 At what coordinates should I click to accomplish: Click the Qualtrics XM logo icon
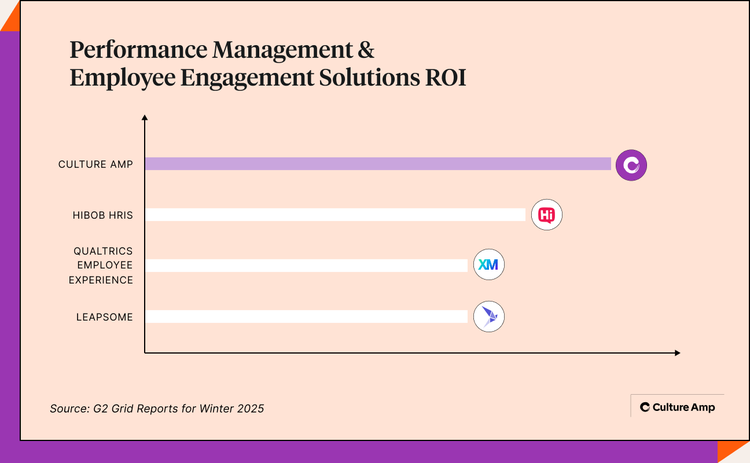(x=488, y=265)
